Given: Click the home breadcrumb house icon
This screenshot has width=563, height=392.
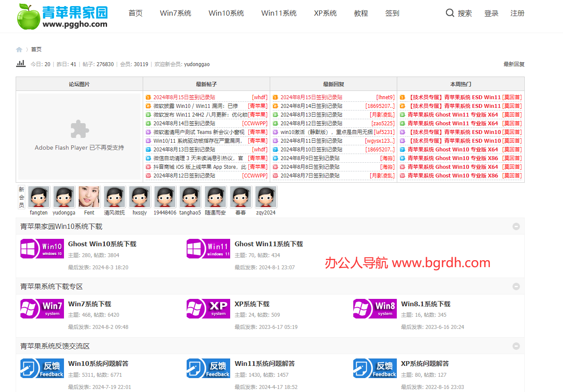Looking at the screenshot, I should (19, 50).
